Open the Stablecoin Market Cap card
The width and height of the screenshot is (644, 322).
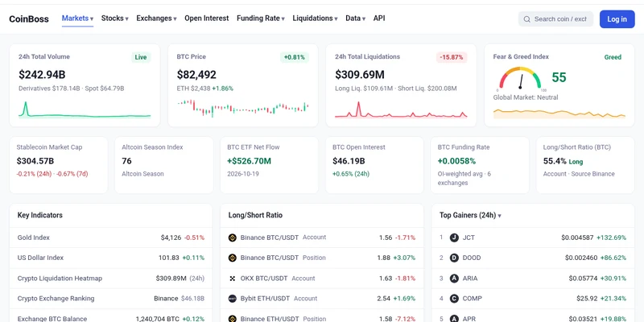(59, 165)
